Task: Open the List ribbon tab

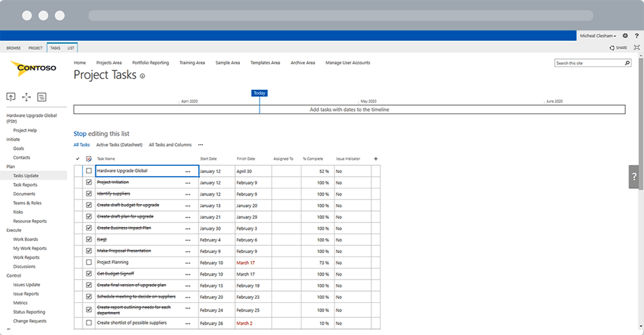Action: (x=71, y=48)
